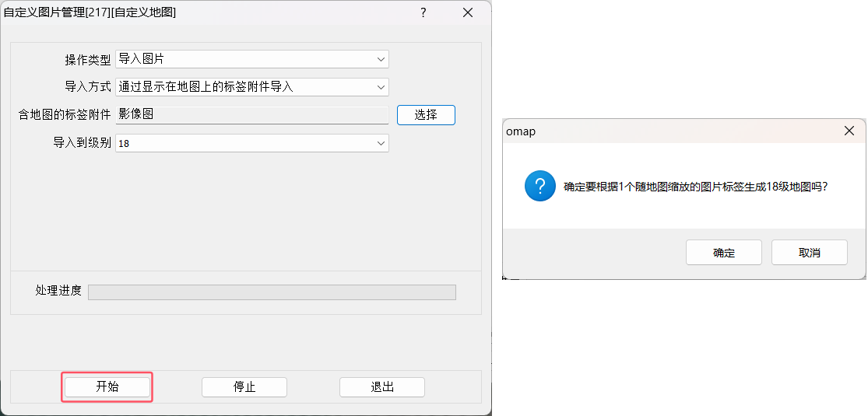The width and height of the screenshot is (868, 416).
Task: Click the 选择 button
Action: tap(426, 115)
